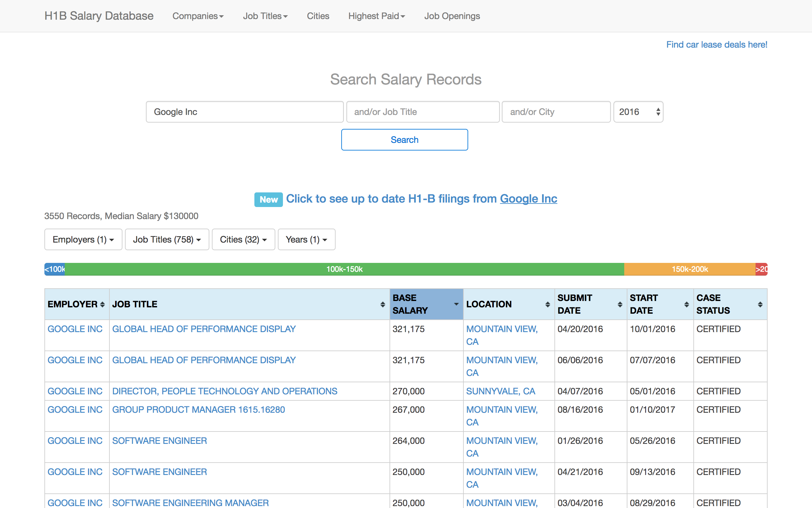Select the 3550 Records median salary text
Image resolution: width=812 pixels, height=508 pixels.
121,216
